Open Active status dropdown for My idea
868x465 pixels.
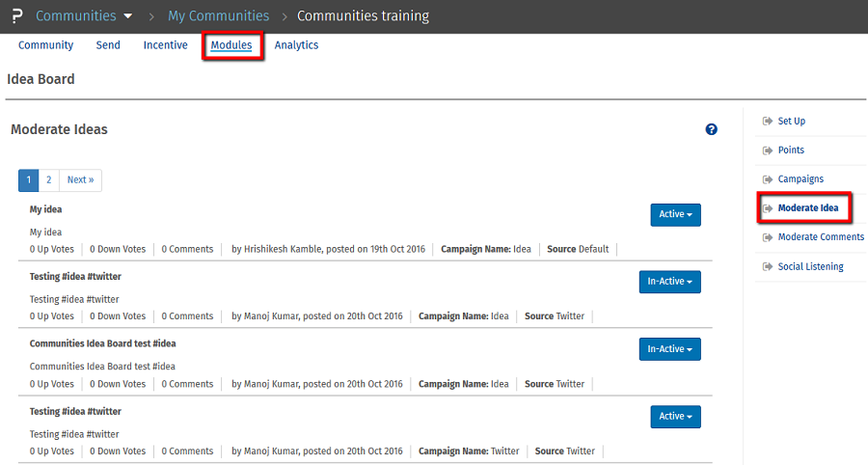tap(675, 214)
